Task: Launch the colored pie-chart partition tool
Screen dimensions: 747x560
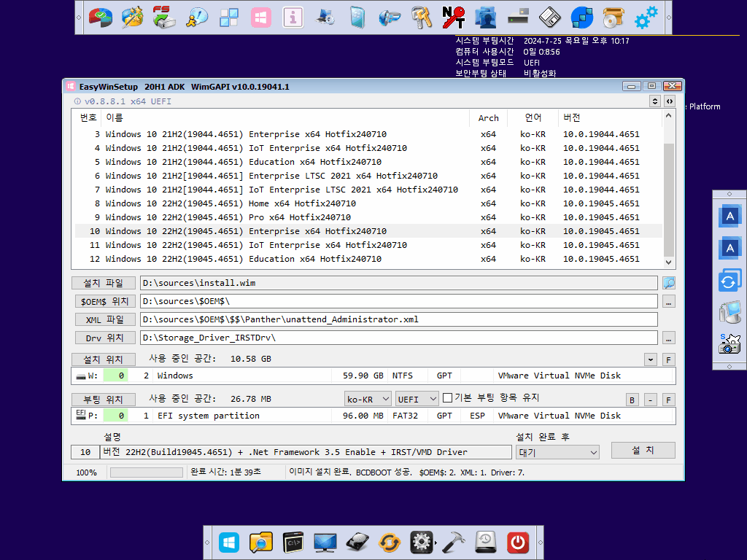Action: [x=100, y=17]
